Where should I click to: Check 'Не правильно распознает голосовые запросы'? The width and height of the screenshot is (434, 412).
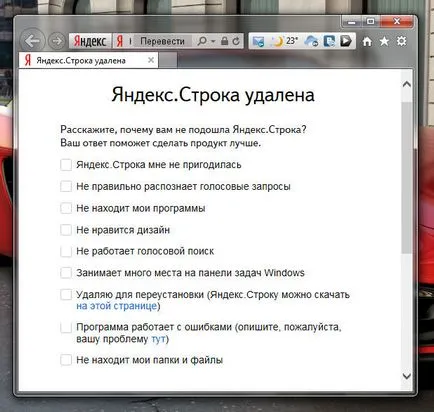[66, 186]
